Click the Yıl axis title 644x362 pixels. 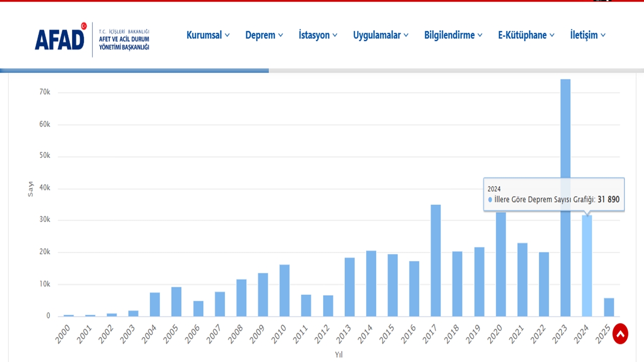click(x=339, y=354)
